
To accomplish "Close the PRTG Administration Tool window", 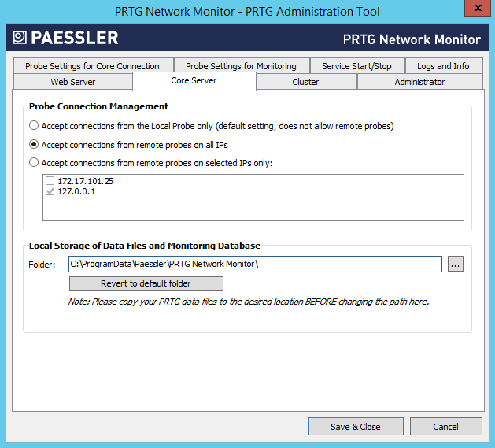I will pos(475,9).
